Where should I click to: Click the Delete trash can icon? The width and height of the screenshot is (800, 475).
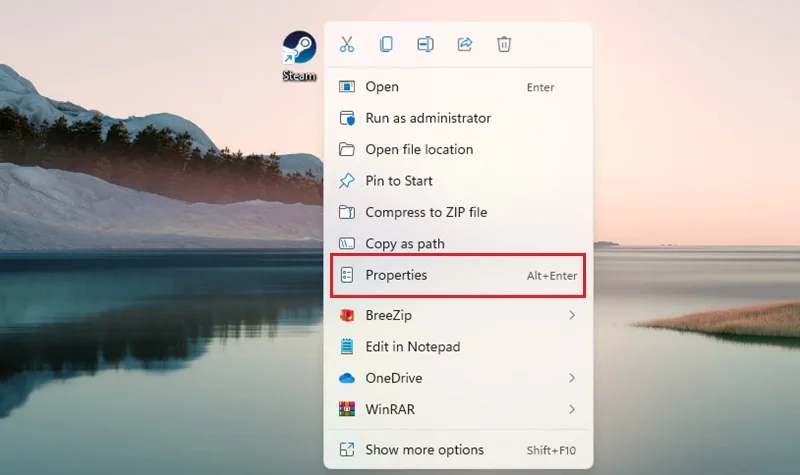504,44
